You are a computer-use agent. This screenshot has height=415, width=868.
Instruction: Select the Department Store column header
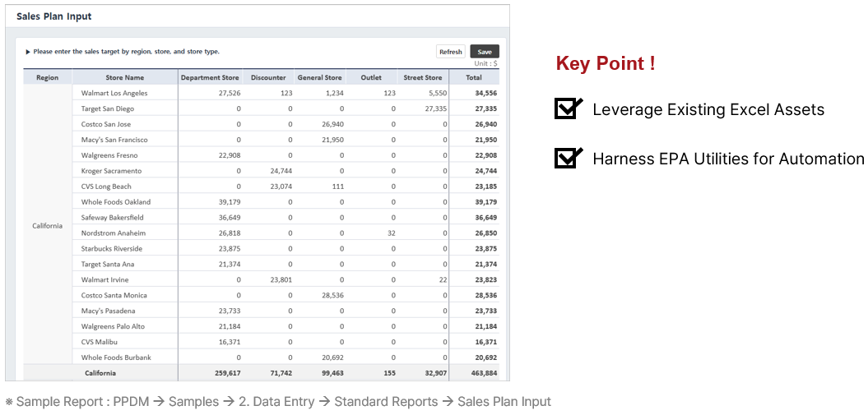tap(210, 78)
